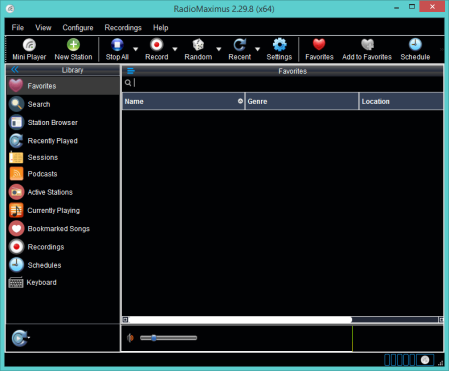The height and width of the screenshot is (371, 449).
Task: Click the magnifier icon in search bar
Action: coord(128,83)
